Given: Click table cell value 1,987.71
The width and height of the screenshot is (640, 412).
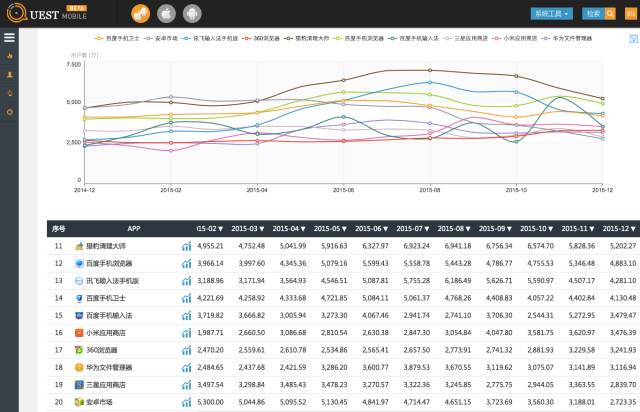Looking at the screenshot, I should [x=210, y=333].
